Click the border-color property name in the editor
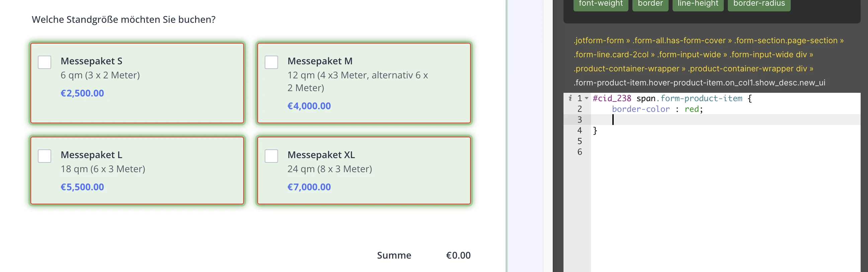 tap(640, 109)
